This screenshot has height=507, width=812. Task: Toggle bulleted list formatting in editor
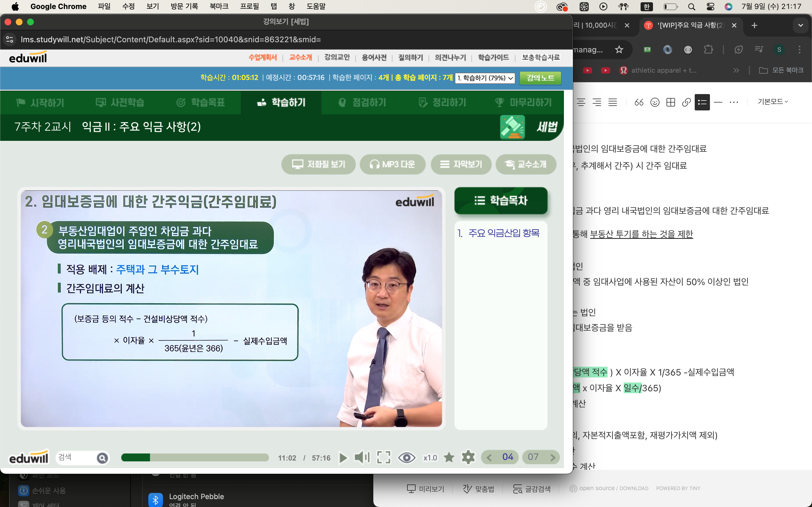[x=702, y=102]
